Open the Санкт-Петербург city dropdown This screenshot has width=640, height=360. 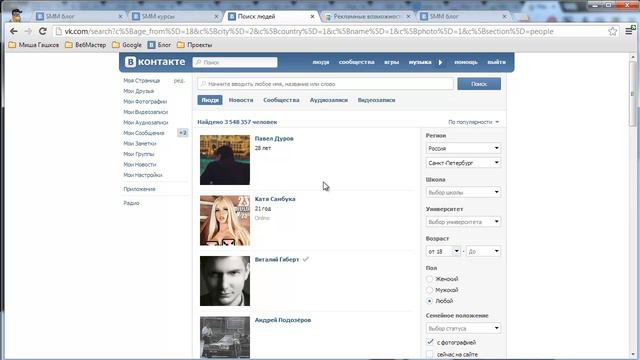coord(463,163)
